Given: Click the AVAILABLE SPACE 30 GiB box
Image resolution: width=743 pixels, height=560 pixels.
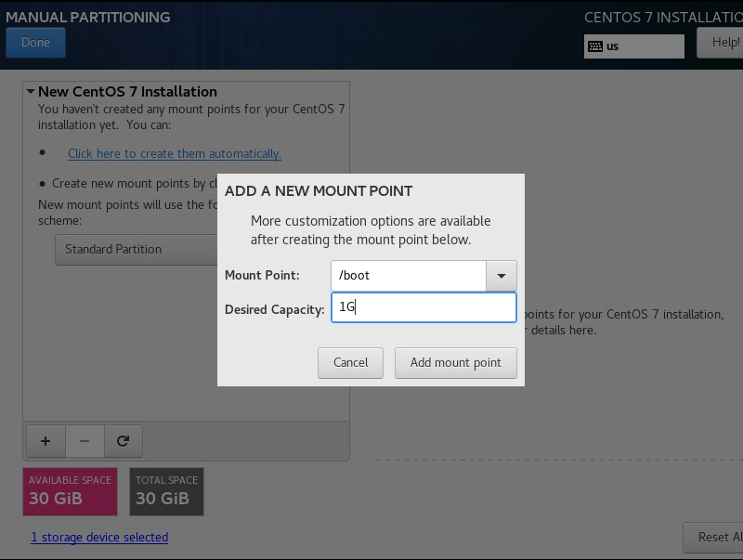Looking at the screenshot, I should click(x=71, y=491).
